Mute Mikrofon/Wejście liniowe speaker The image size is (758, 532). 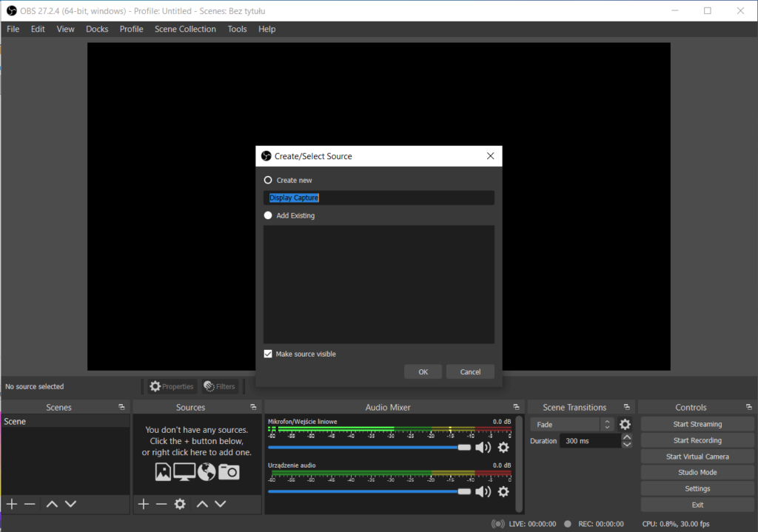click(483, 448)
